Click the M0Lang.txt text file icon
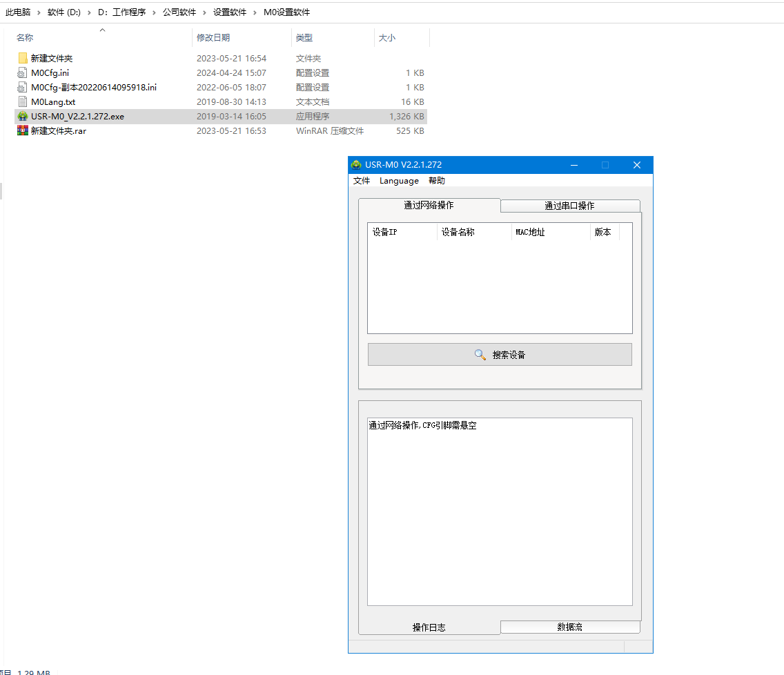784x675 pixels. pos(23,102)
